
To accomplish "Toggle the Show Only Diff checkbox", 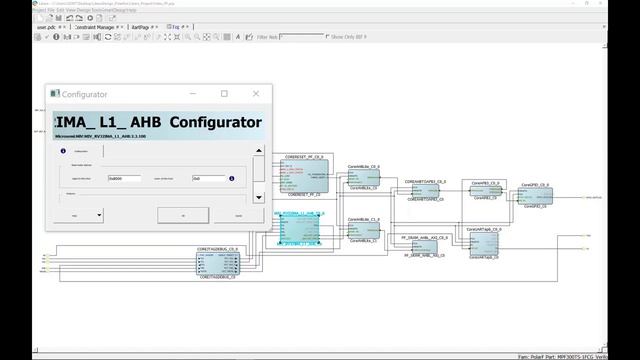I will coord(327,36).
